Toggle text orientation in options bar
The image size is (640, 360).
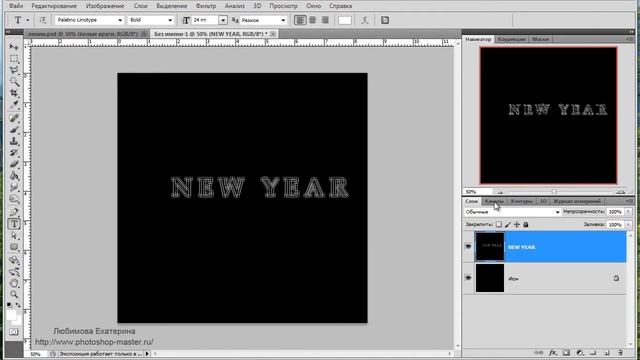(x=42, y=20)
